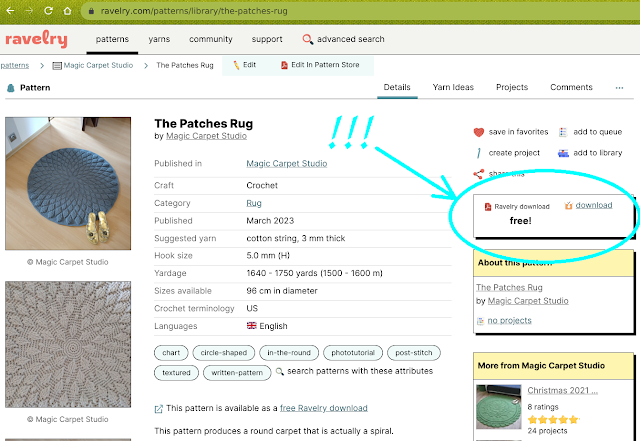Click the add to library icon

tap(563, 153)
